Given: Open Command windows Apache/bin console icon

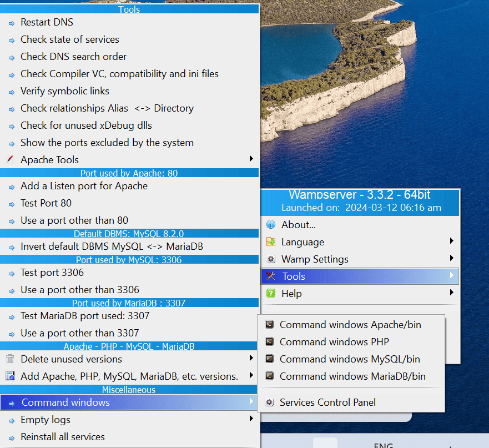Looking at the screenshot, I should tap(269, 324).
